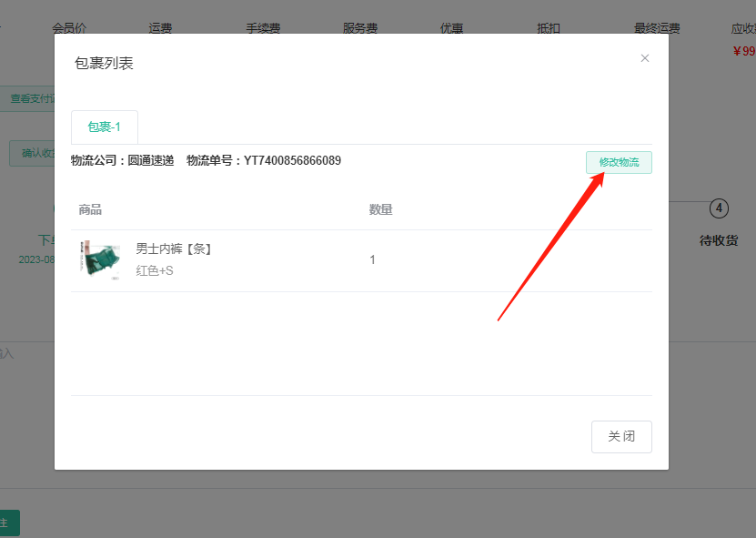Select the tracking number YT7400856866089
This screenshot has height=538, width=756.
tap(292, 161)
